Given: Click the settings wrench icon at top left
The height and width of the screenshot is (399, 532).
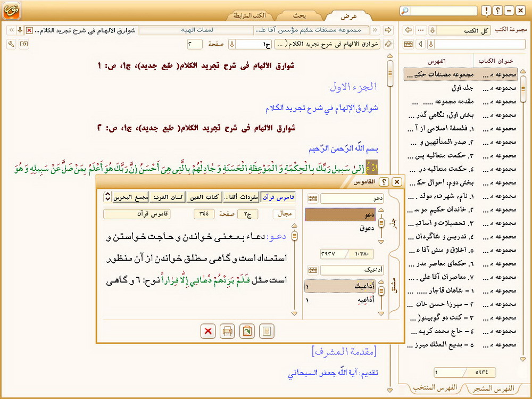Looking at the screenshot, I should (12, 44).
